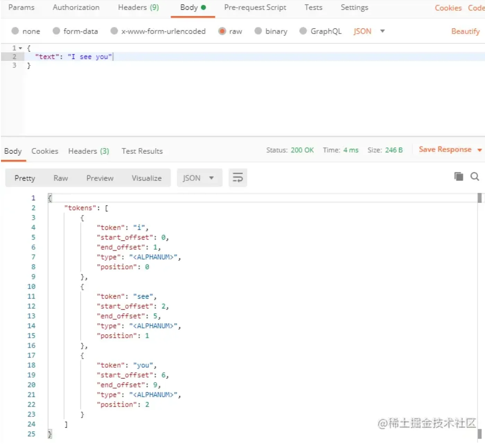Expand the Save Response dropdown arrow

click(x=480, y=150)
